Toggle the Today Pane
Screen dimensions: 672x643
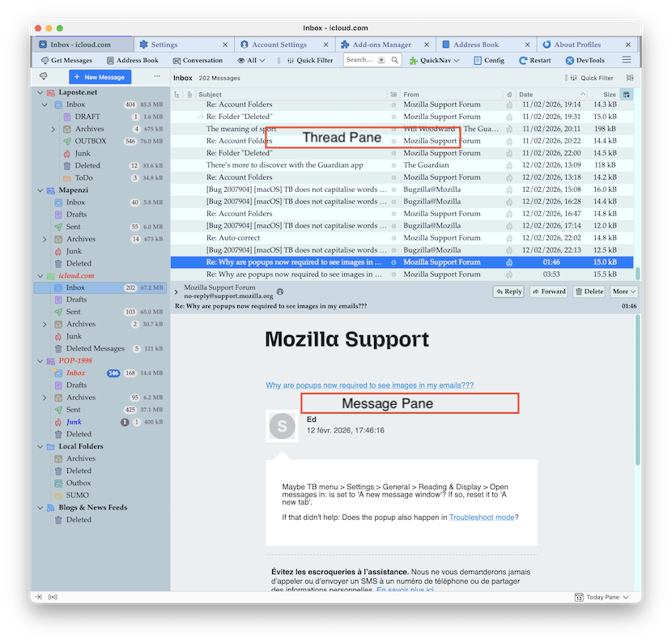602,597
